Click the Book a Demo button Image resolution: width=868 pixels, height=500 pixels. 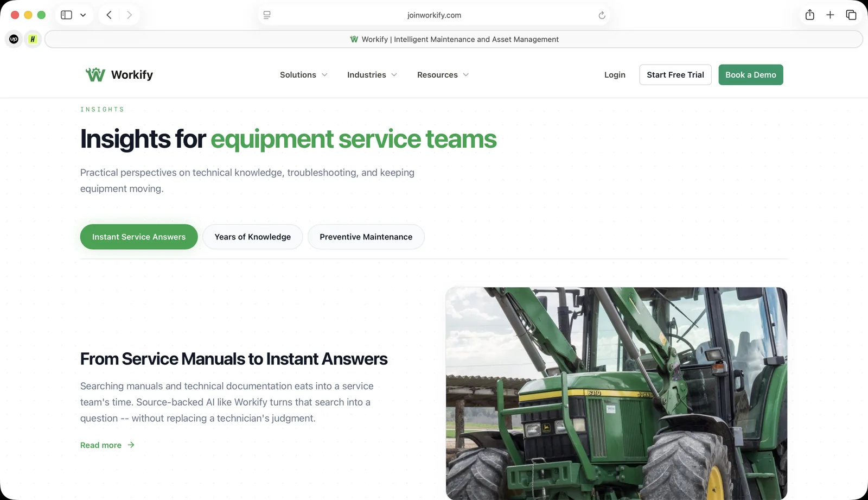(751, 75)
